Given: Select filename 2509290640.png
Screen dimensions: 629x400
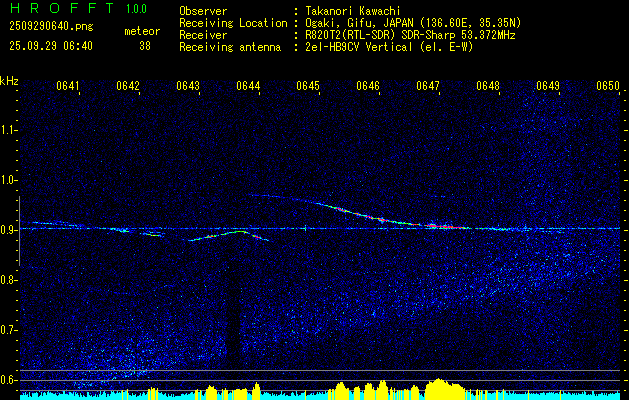Looking at the screenshot, I should (51, 27).
